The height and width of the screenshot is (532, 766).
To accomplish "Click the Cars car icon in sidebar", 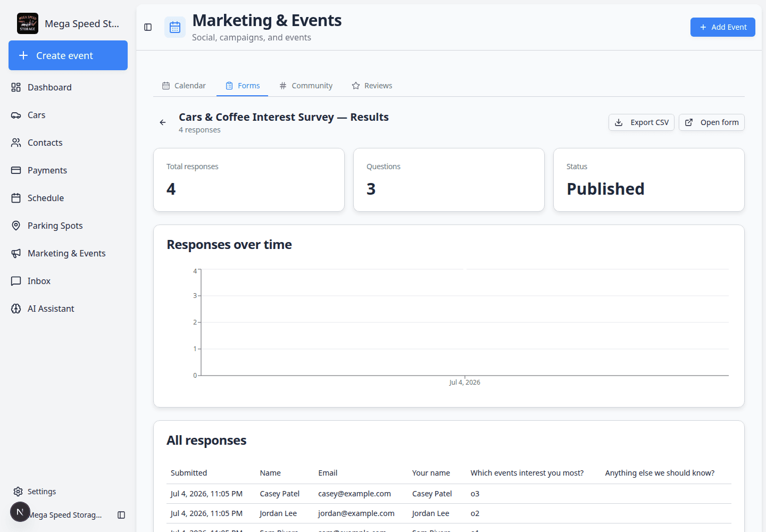I will click(x=16, y=115).
